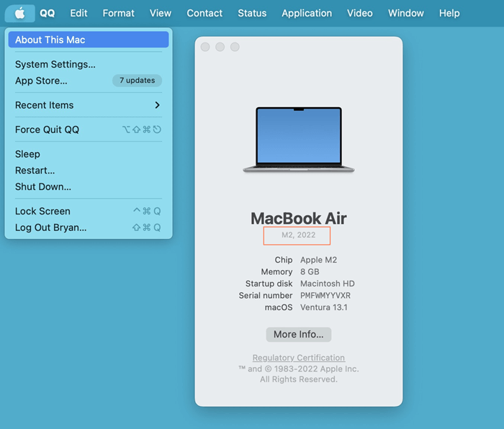The height and width of the screenshot is (429, 504).
Task: Open the Video menu
Action: click(x=359, y=13)
